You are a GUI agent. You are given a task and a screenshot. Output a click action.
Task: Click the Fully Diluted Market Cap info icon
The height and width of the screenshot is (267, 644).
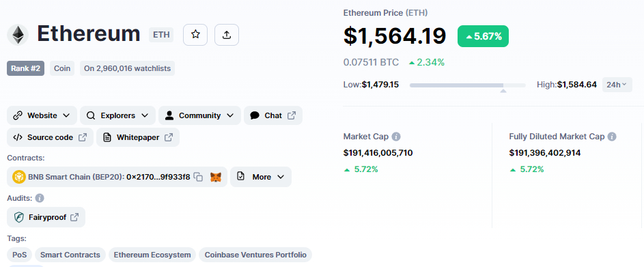(612, 137)
